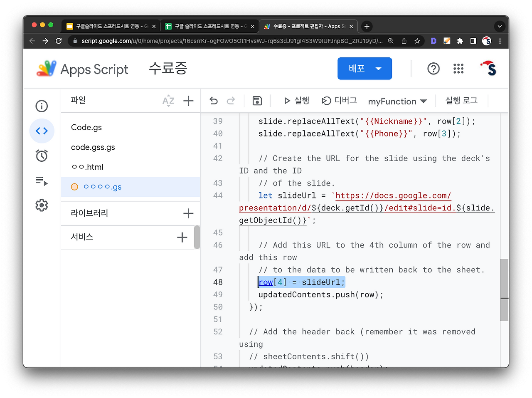Select the ㅇㅇㅇㅇ.gs file
This screenshot has height=398, width=532.
[131, 187]
